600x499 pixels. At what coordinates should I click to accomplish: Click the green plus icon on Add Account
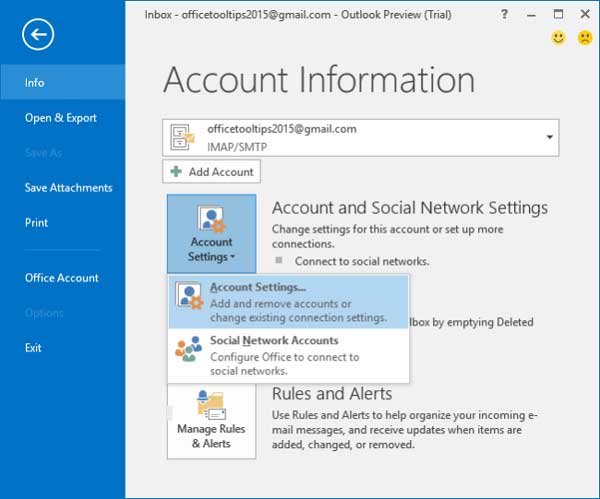(176, 171)
